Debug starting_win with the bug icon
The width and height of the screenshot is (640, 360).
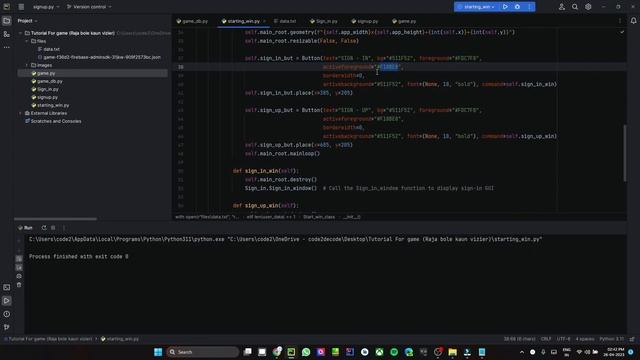(517, 7)
